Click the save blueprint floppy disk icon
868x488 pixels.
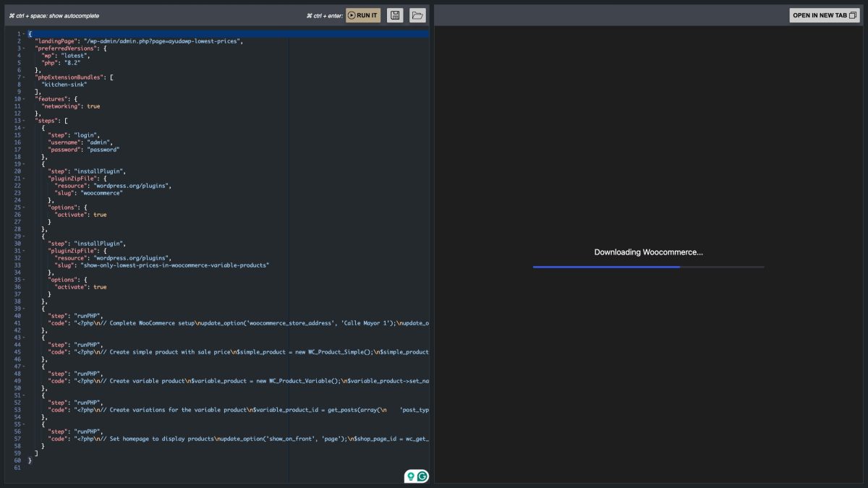395,14
